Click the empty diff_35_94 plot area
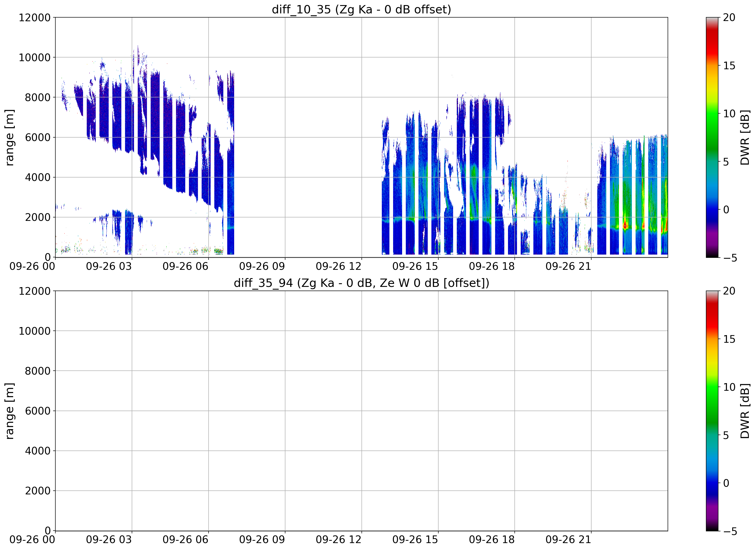This screenshot has width=756, height=550. (361, 411)
